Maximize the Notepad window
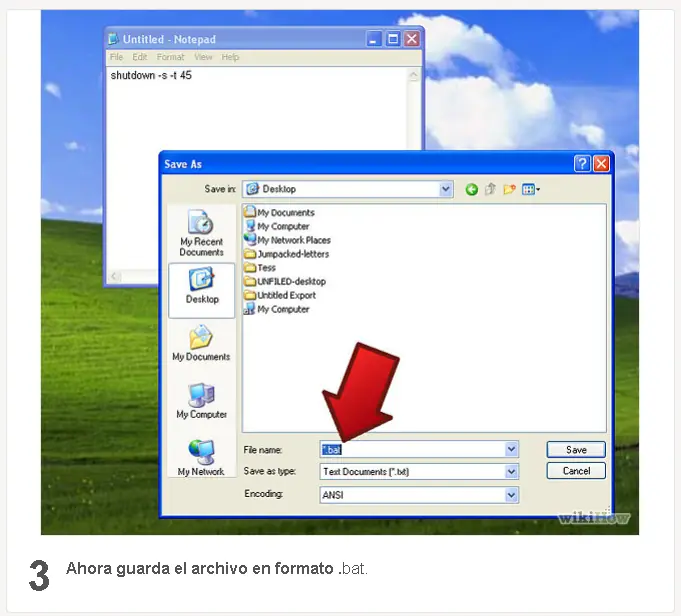This screenshot has height=616, width=681. 393,39
